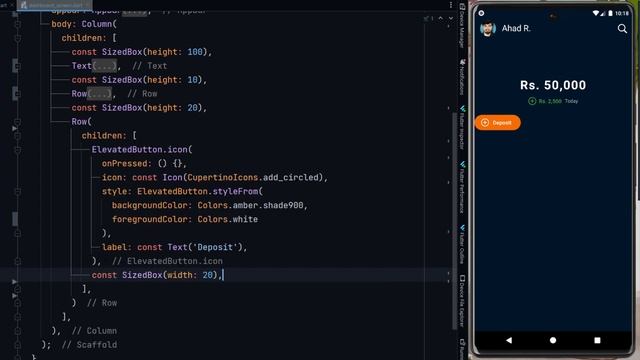
Task: Click the inspections warning count indicator
Action: click(429, 18)
